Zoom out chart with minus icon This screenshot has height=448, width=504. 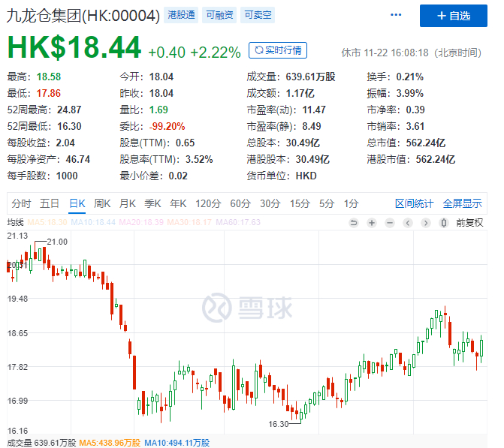pos(390,223)
